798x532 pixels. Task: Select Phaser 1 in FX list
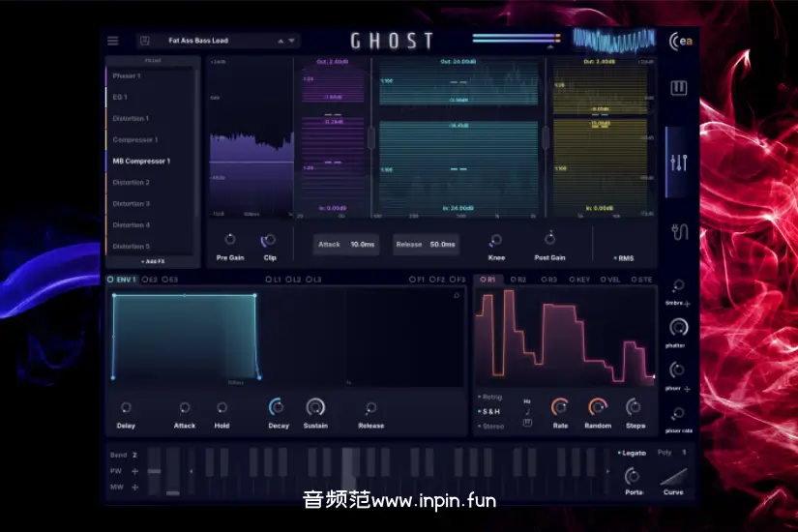pyautogui.click(x=150, y=75)
